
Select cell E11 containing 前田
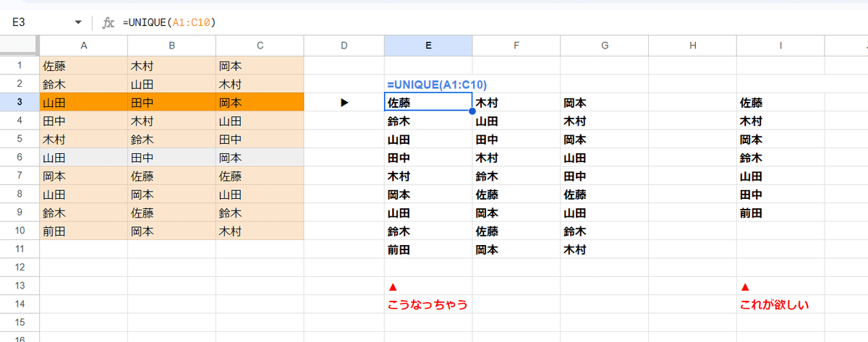point(428,249)
